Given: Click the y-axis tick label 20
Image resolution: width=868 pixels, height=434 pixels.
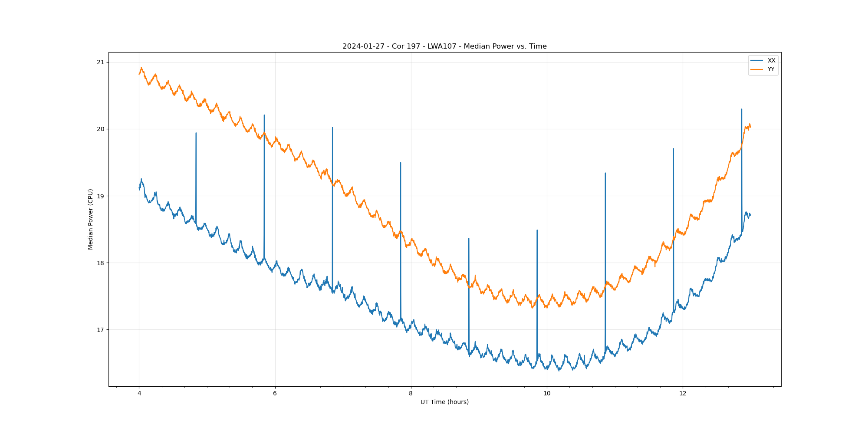Looking at the screenshot, I should point(101,129).
